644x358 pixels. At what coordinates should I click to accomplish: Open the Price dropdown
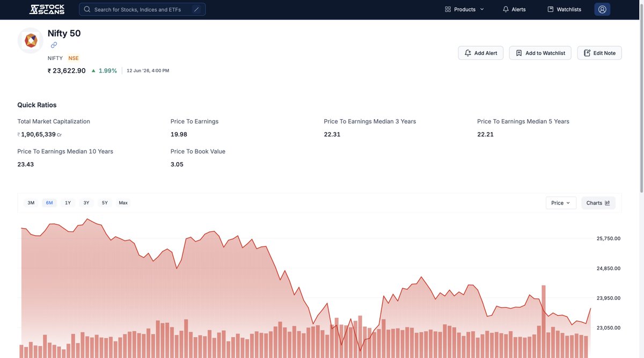[561, 203]
